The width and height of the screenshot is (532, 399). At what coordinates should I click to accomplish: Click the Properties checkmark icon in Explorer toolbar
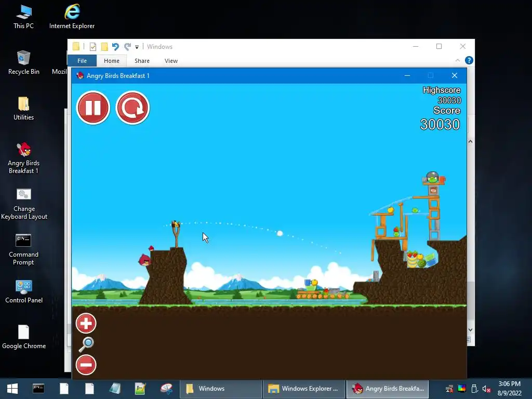[x=92, y=46]
